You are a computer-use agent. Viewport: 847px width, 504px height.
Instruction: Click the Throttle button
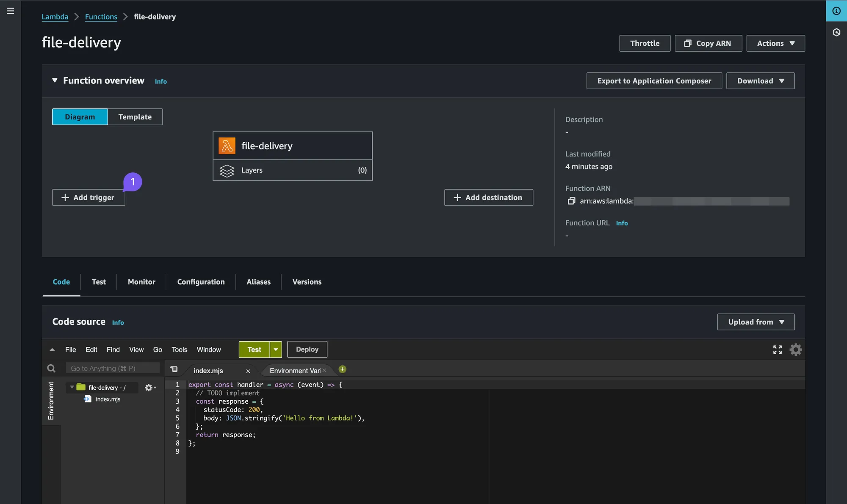[645, 43]
